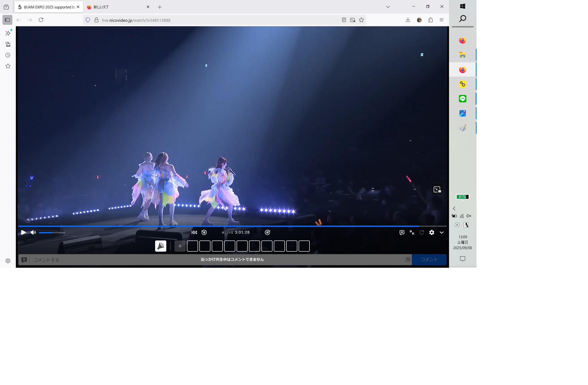This screenshot has width=588, height=385.
Task: Skip forward 10 seconds in the stream
Action: 267,233
